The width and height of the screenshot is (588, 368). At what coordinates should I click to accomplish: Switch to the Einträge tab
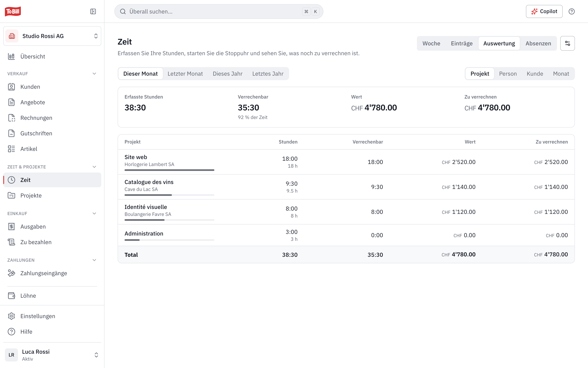pos(462,43)
